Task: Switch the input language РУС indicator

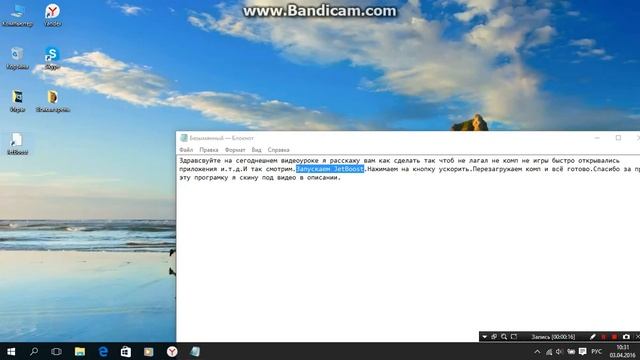Action: tap(596, 352)
